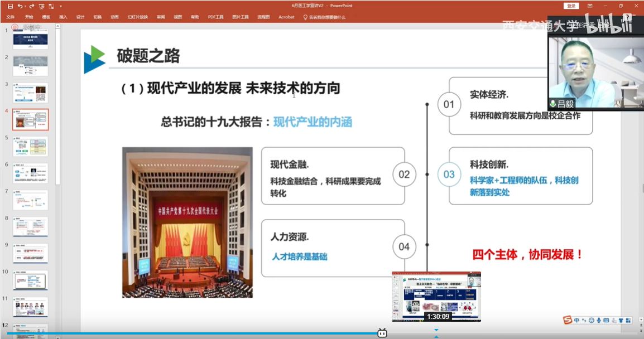The image size is (644, 339).
Task: Open the Sogou emoji smiley panel
Action: tap(591, 320)
